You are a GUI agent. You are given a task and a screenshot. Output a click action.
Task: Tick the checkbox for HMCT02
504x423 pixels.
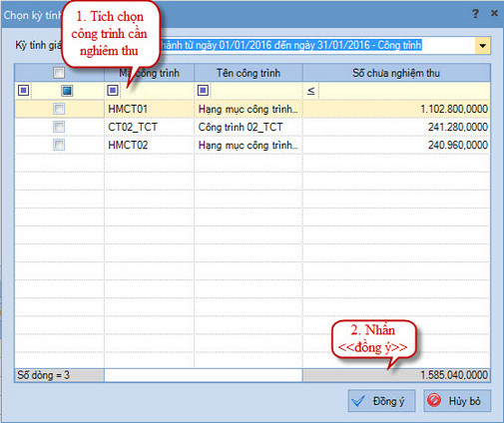click(x=59, y=145)
